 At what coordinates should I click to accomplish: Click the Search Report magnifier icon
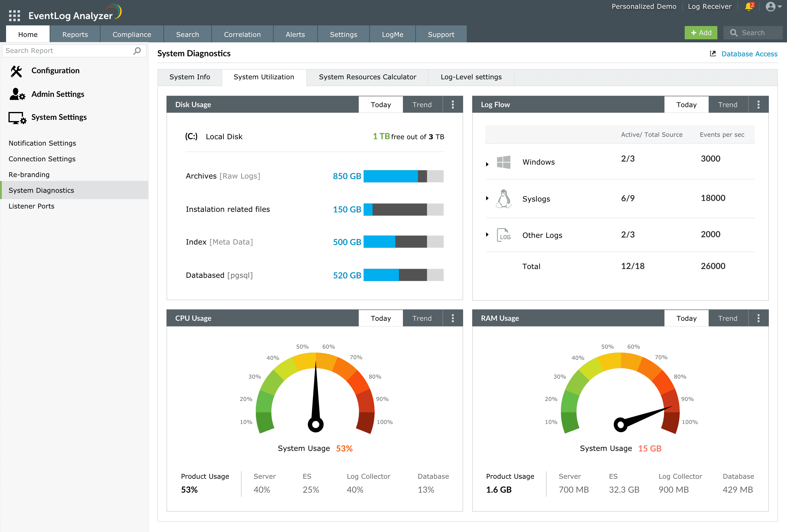(137, 51)
